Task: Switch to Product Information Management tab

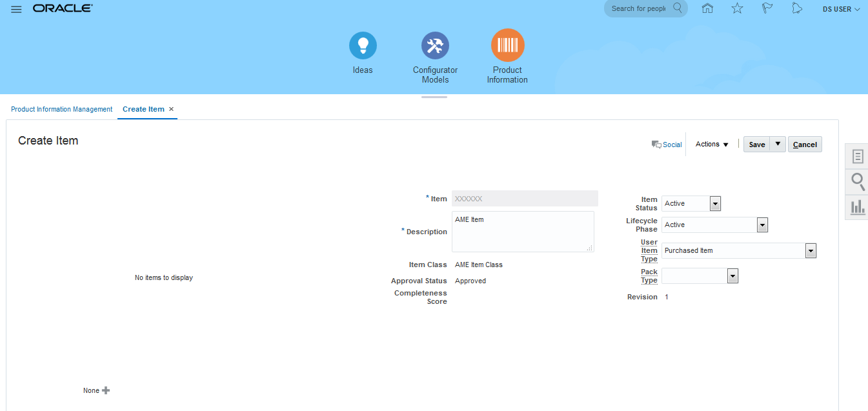Action: pyautogui.click(x=62, y=109)
